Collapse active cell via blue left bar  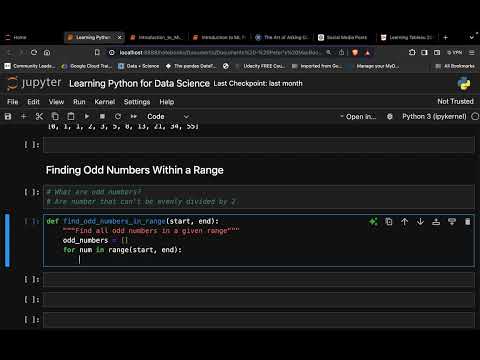point(7,240)
